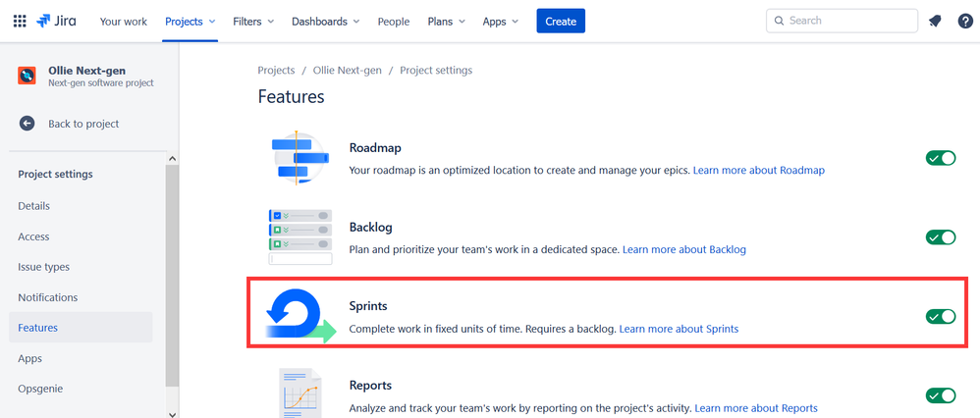
Task: Click the Project settings breadcrumb
Action: point(436,70)
